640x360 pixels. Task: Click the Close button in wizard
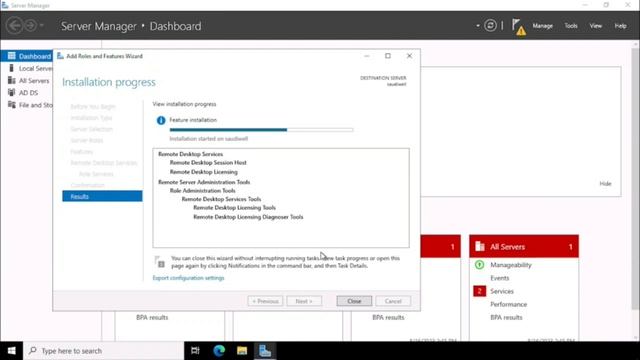(x=354, y=301)
